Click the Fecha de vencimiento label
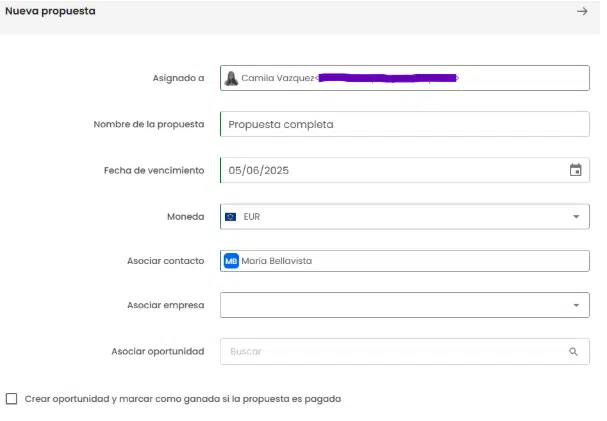Image resolution: width=607 pixels, height=421 pixels. pos(154,171)
